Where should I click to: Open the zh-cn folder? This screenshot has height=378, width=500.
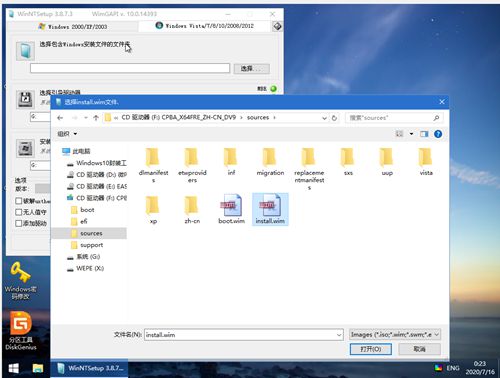point(192,210)
